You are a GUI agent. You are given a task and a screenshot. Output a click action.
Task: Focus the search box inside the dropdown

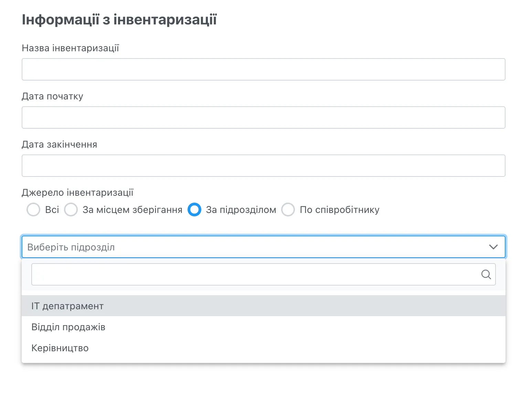pos(255,275)
